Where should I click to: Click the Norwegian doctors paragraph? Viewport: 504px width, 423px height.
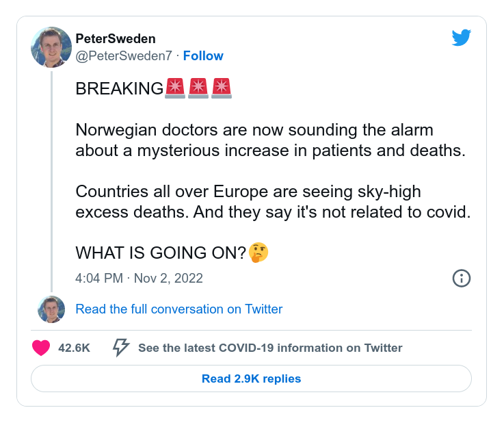click(270, 140)
